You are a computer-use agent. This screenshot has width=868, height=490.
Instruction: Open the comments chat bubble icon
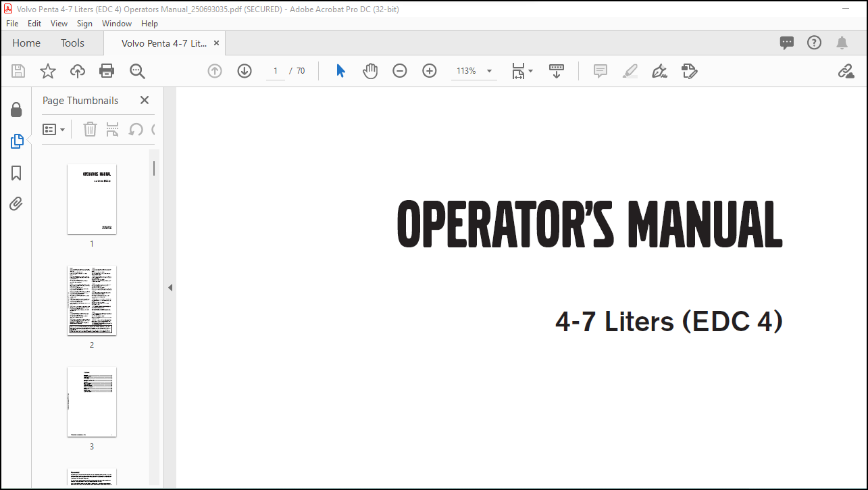click(787, 43)
